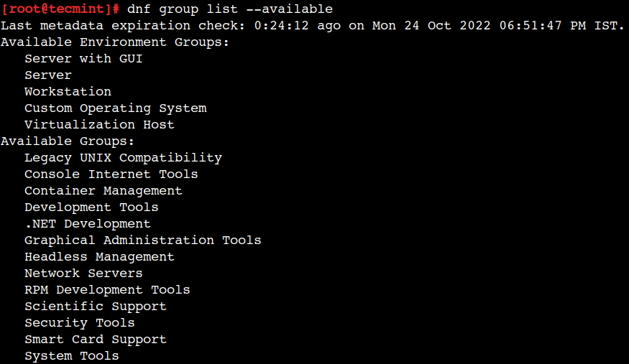The height and width of the screenshot is (364, 629).
Task: Select the 'Custom Operating System' entry
Action: (116, 108)
